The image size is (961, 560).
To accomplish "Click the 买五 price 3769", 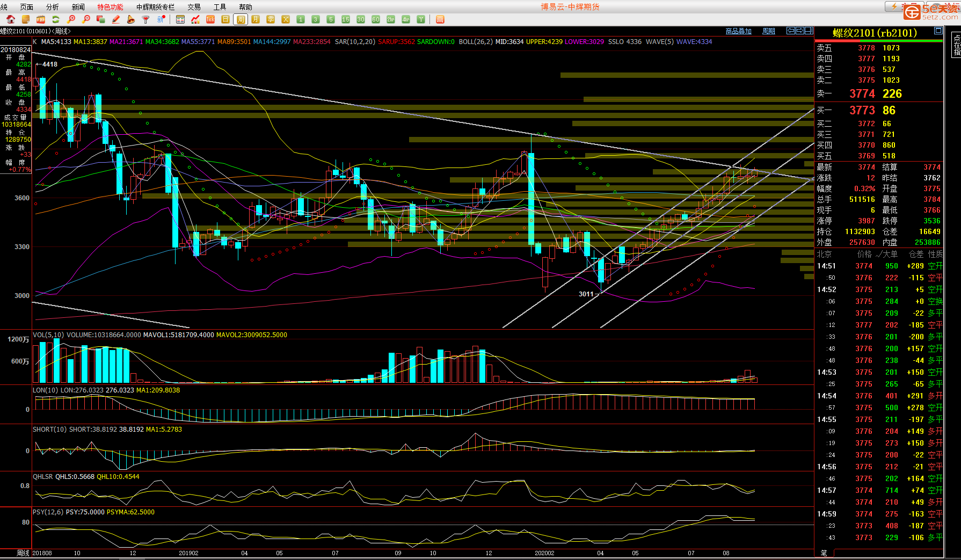I will coord(867,156).
